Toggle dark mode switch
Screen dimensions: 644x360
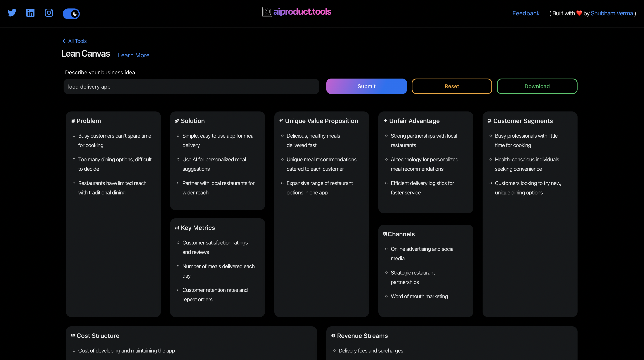coord(71,14)
